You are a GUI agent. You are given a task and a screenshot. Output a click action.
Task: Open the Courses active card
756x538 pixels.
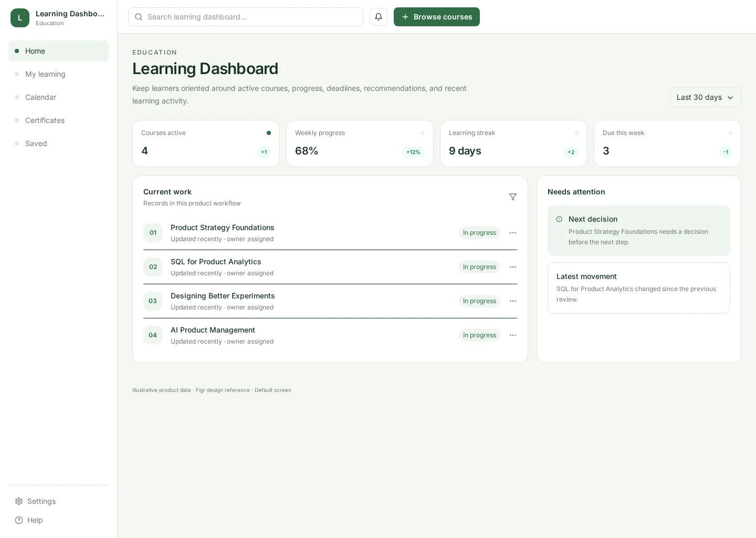pos(206,143)
